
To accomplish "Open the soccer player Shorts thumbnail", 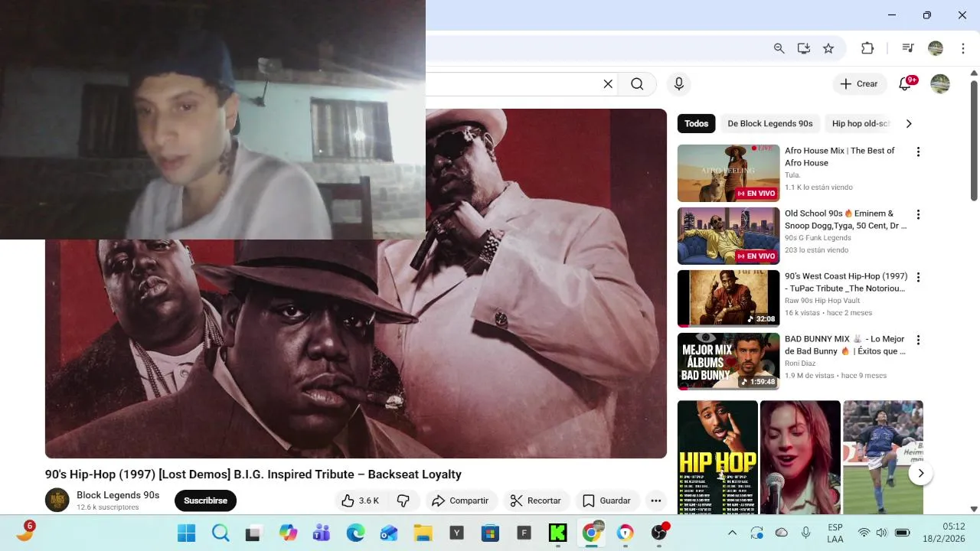I will (883, 457).
